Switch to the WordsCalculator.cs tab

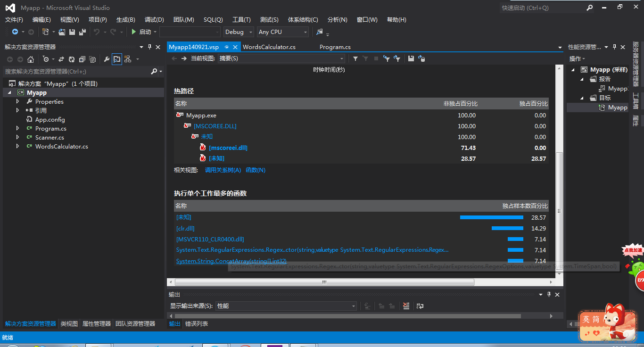click(269, 47)
